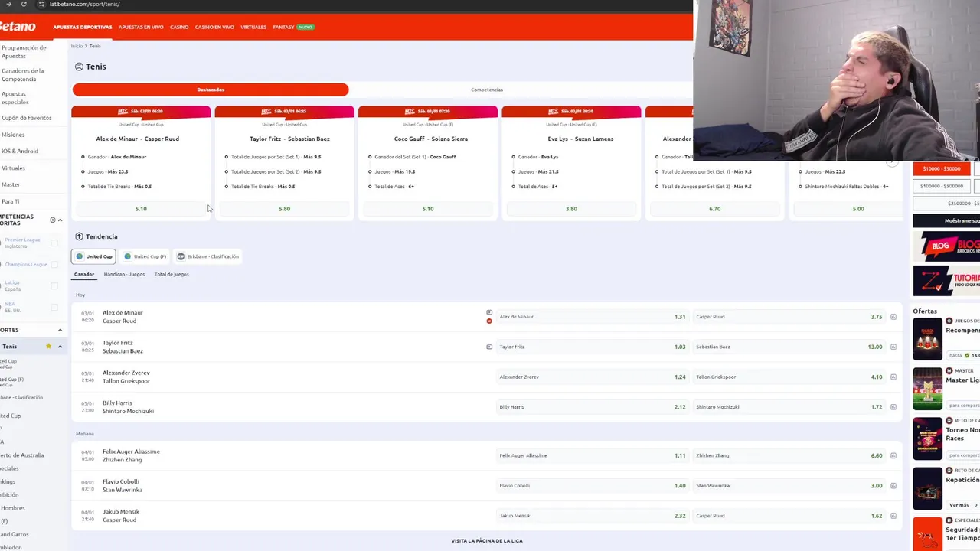Bet on Sebastian Baez at 13.00
The image size is (980, 551).
pos(789,347)
